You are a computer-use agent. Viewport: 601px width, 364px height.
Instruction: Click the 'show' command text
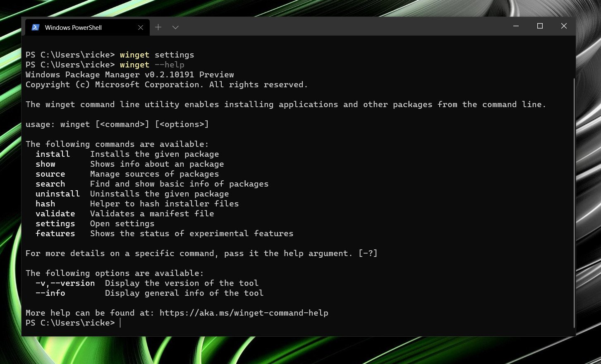(x=45, y=164)
